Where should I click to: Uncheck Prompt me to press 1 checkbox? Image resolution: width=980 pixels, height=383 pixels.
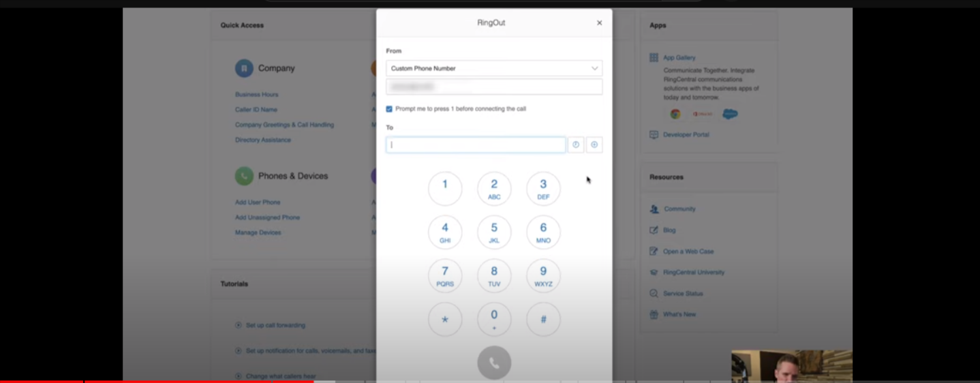389,109
